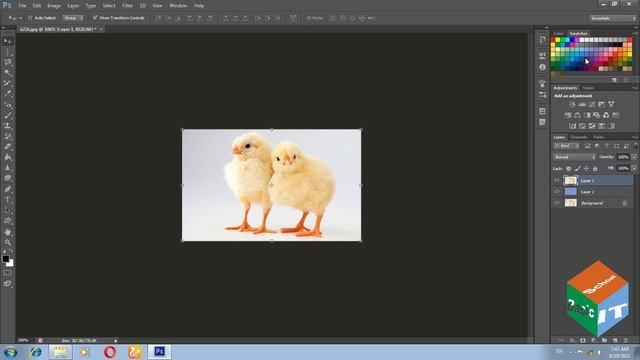
Task: Select the Eyedropper tool
Action: pyautogui.click(x=8, y=94)
